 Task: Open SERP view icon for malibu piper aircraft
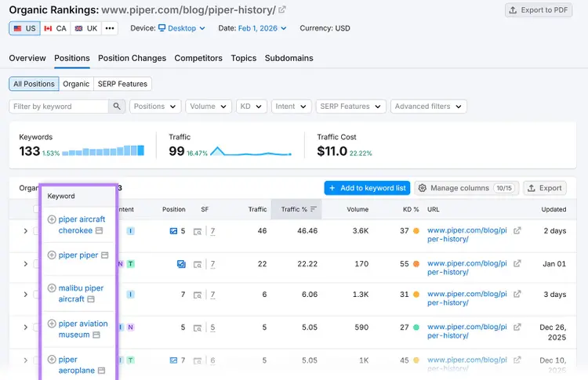pos(91,299)
